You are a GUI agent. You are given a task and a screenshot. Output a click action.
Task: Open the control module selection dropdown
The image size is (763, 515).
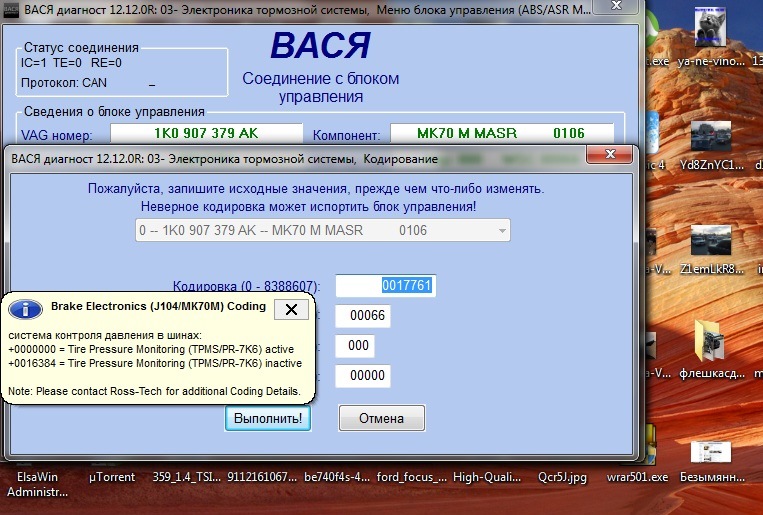tap(323, 230)
